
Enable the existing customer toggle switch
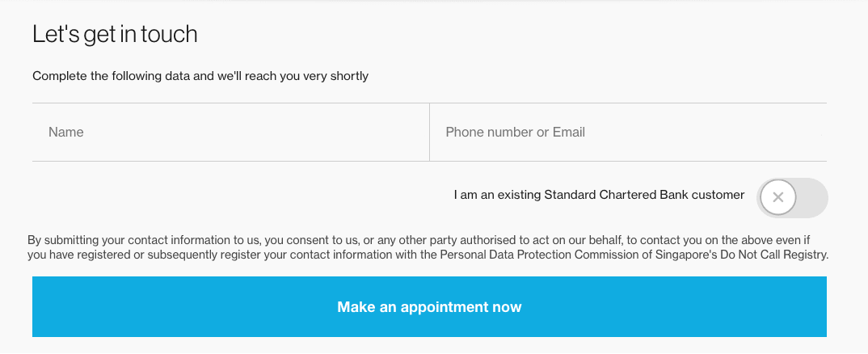tap(792, 197)
